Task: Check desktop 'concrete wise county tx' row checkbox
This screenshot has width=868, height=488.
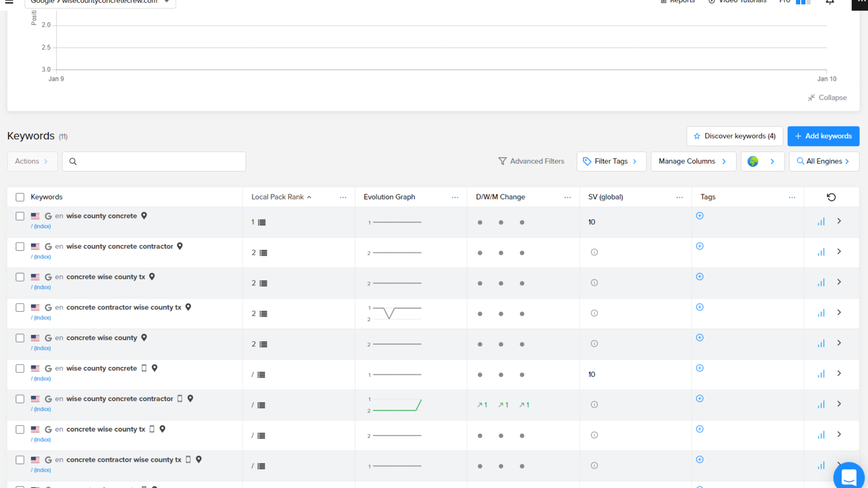Action: coord(20,277)
